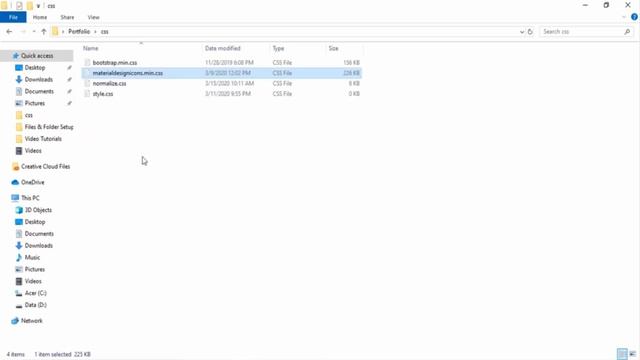Open Creative Cloud Files
Image resolution: width=640 pixels, height=360 pixels.
[45, 167]
